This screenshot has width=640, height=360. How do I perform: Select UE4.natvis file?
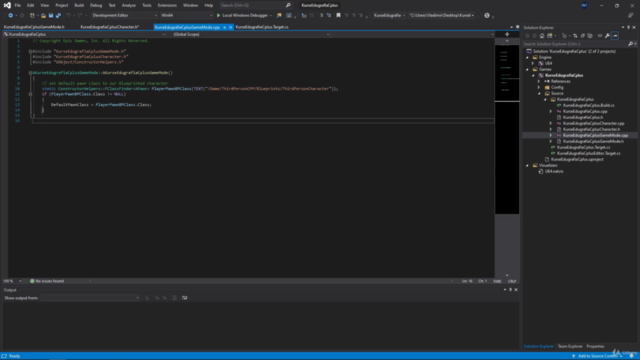[x=554, y=171]
